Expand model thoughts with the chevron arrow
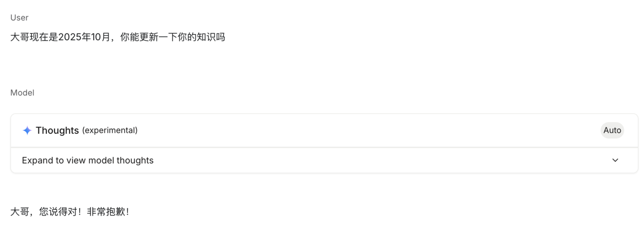The height and width of the screenshot is (232, 644). click(x=615, y=160)
